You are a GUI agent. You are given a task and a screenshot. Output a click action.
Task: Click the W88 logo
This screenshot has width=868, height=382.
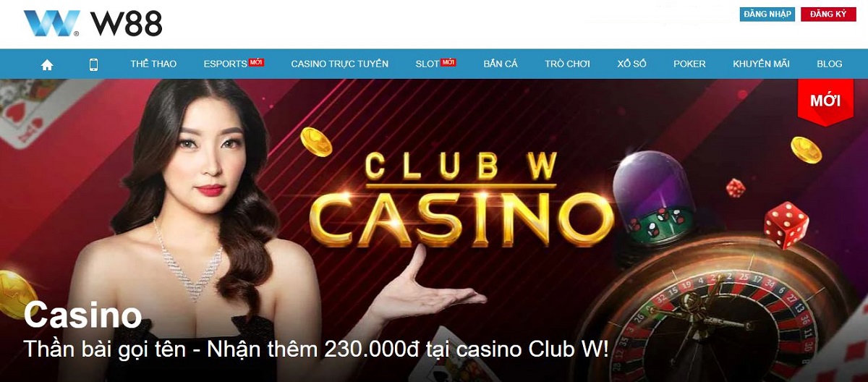coord(93,24)
